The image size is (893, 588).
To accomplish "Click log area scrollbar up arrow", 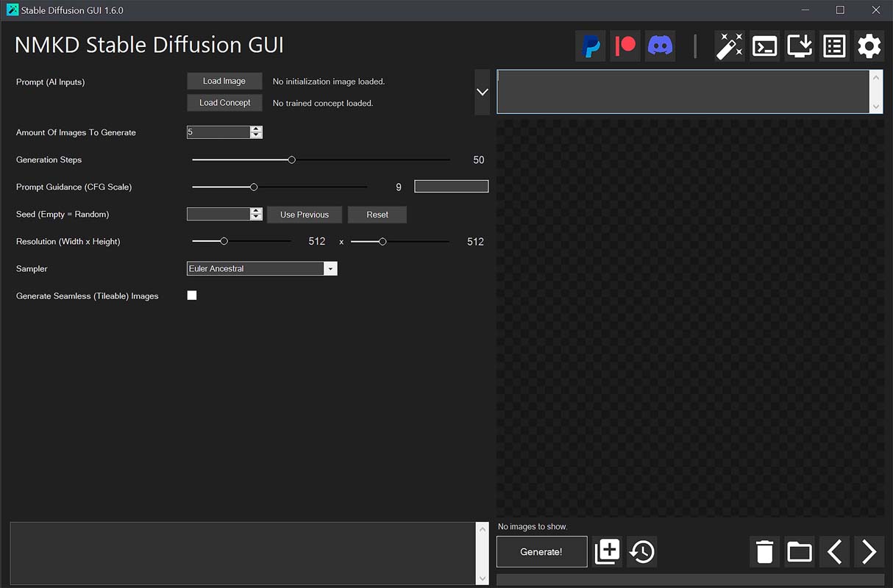I will click(x=483, y=528).
